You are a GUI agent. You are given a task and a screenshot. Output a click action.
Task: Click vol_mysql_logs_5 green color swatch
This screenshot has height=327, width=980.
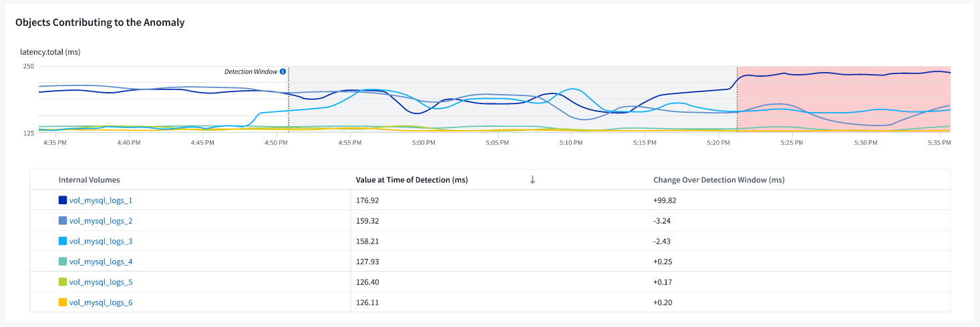pos(63,282)
